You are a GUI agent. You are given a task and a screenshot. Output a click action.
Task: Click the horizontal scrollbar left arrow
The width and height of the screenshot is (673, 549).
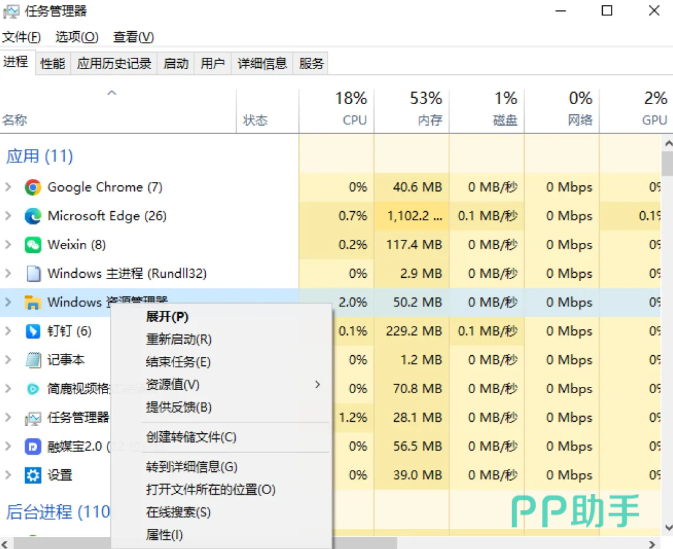click(x=4, y=543)
